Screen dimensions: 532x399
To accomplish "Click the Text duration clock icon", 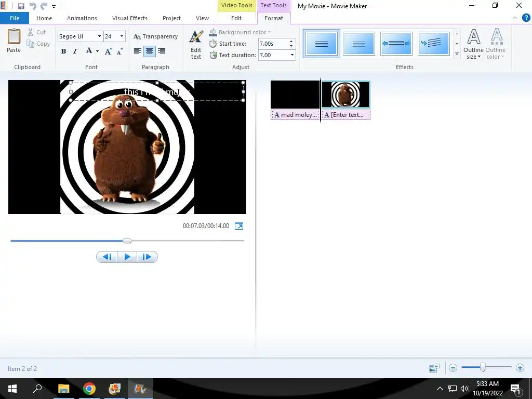I will coord(213,55).
